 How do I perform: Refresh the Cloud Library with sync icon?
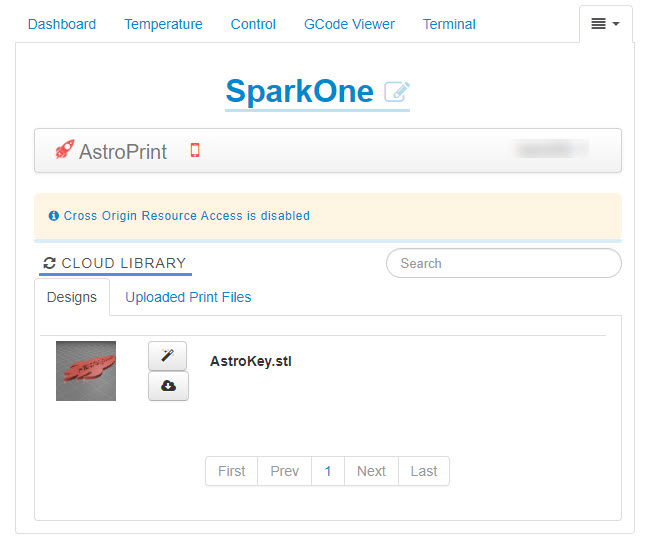pos(50,263)
